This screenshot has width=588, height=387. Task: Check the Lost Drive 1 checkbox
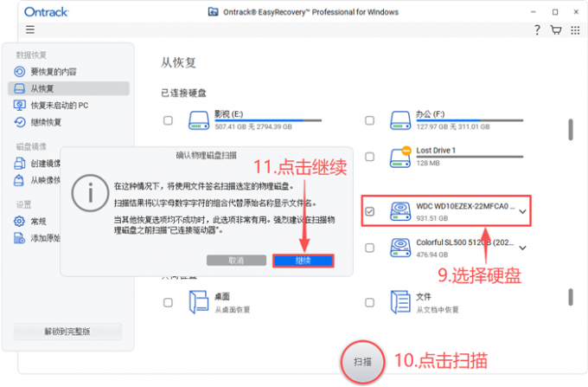point(370,157)
